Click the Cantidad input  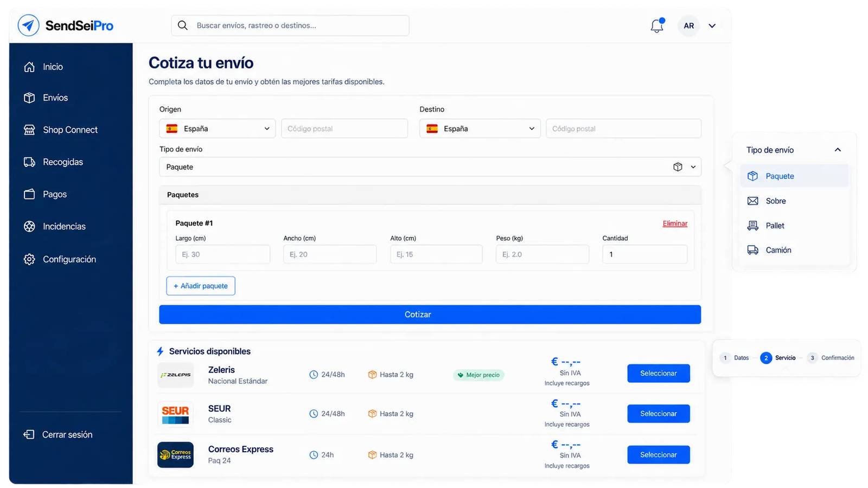(x=644, y=254)
